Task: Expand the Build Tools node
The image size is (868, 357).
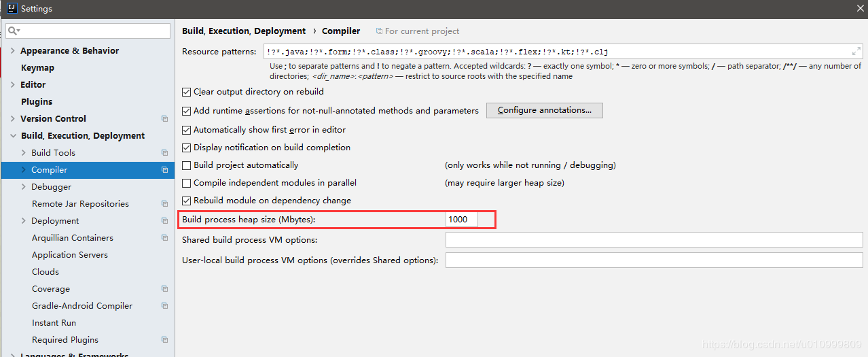Action: [x=24, y=153]
